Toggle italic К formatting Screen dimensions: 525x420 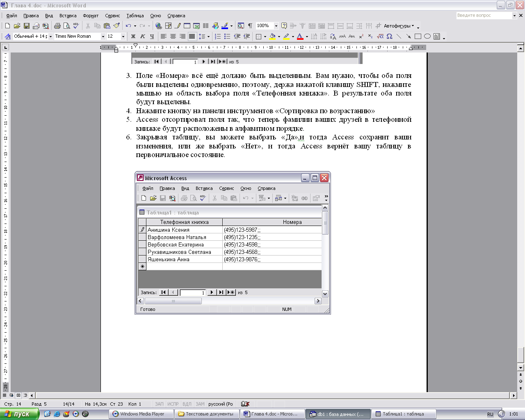click(143, 37)
